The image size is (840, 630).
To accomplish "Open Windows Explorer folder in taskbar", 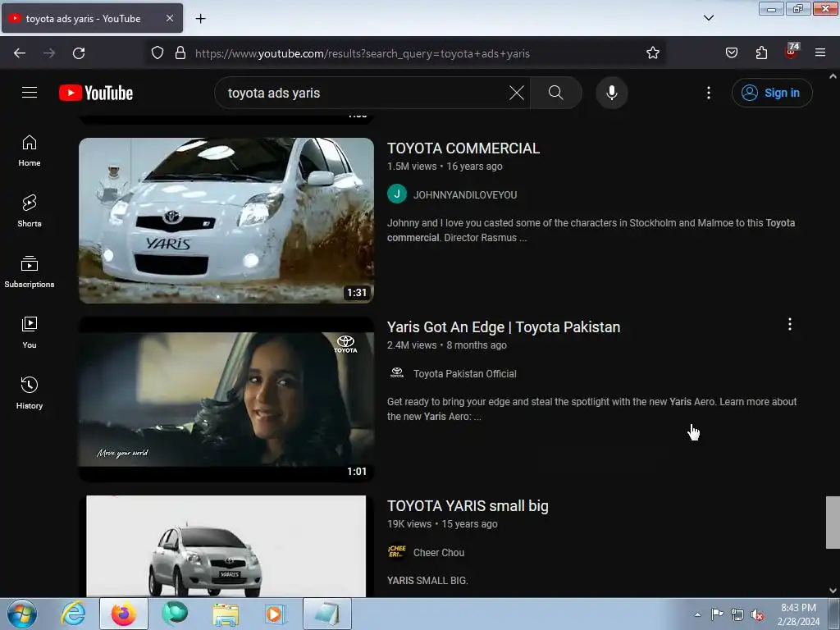I will [226, 614].
